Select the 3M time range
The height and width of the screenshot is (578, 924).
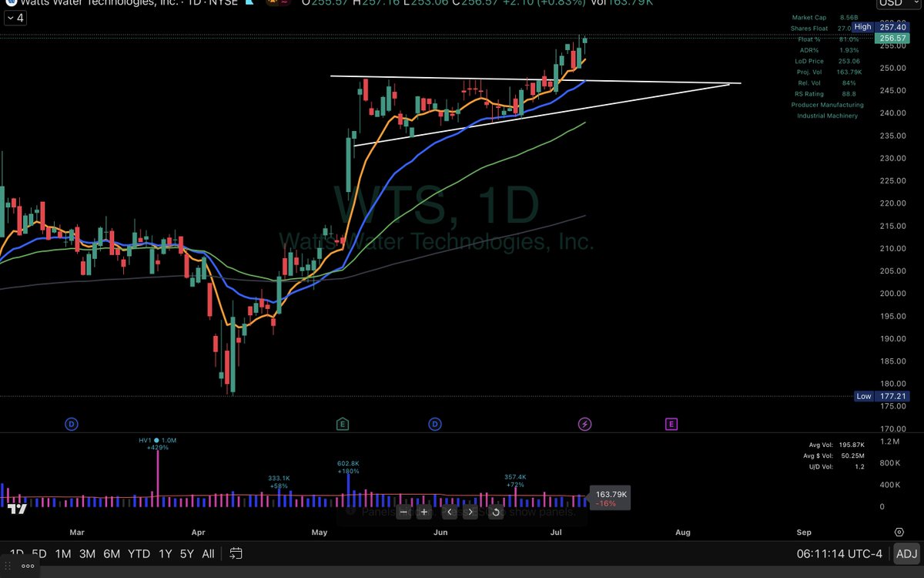87,553
